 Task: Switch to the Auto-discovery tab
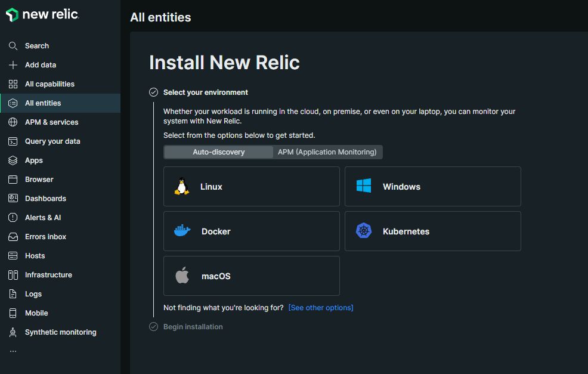click(x=219, y=152)
